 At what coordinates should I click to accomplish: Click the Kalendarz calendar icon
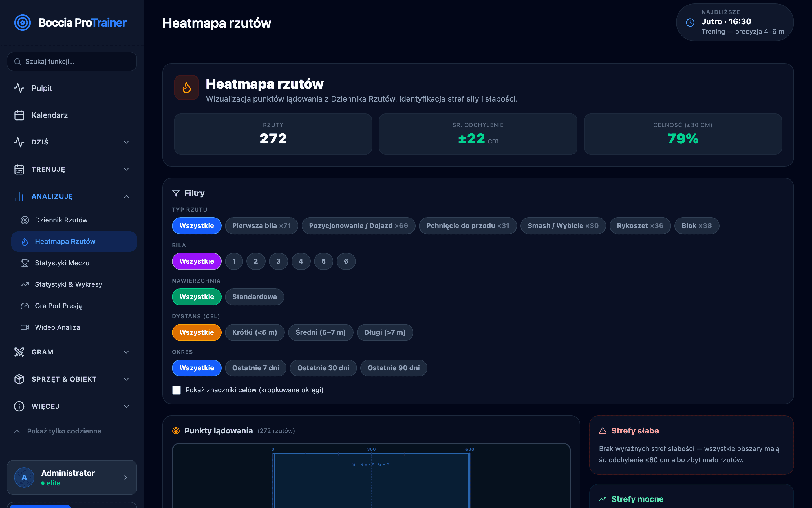coord(19,115)
